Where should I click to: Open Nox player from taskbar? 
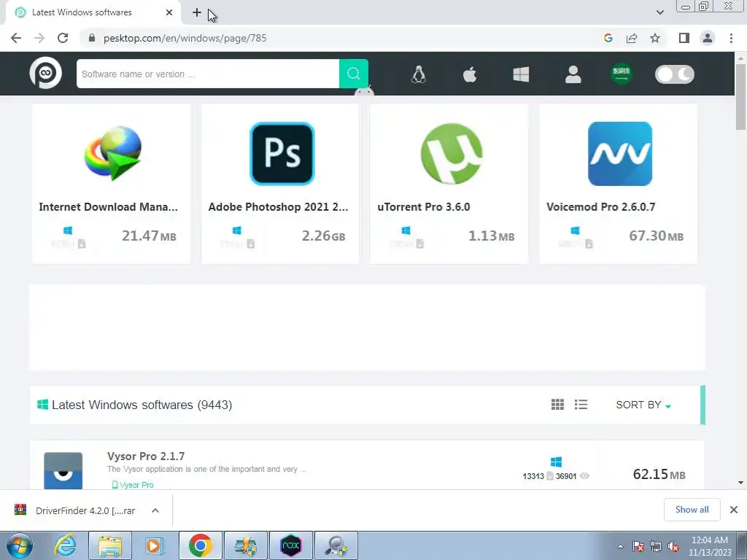pos(291,545)
